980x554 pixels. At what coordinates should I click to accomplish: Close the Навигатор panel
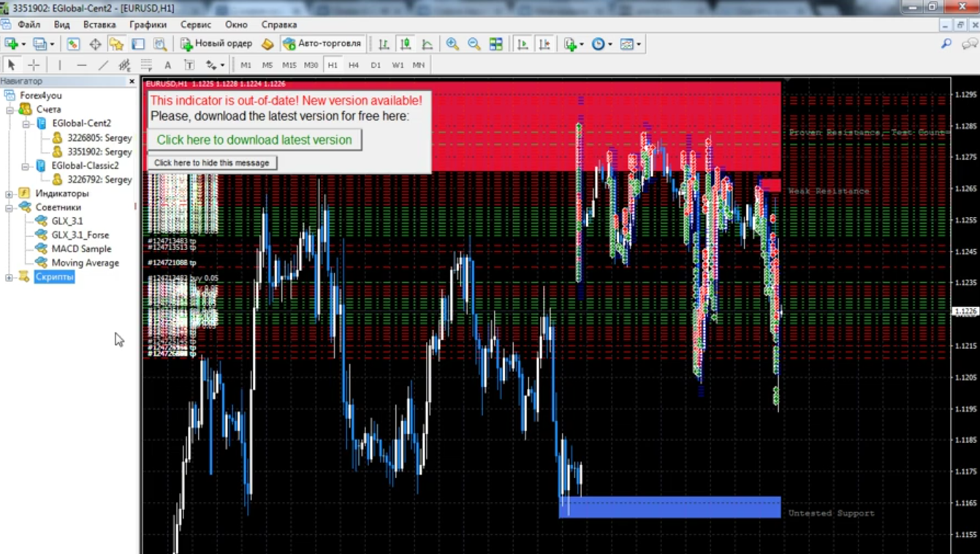point(132,81)
